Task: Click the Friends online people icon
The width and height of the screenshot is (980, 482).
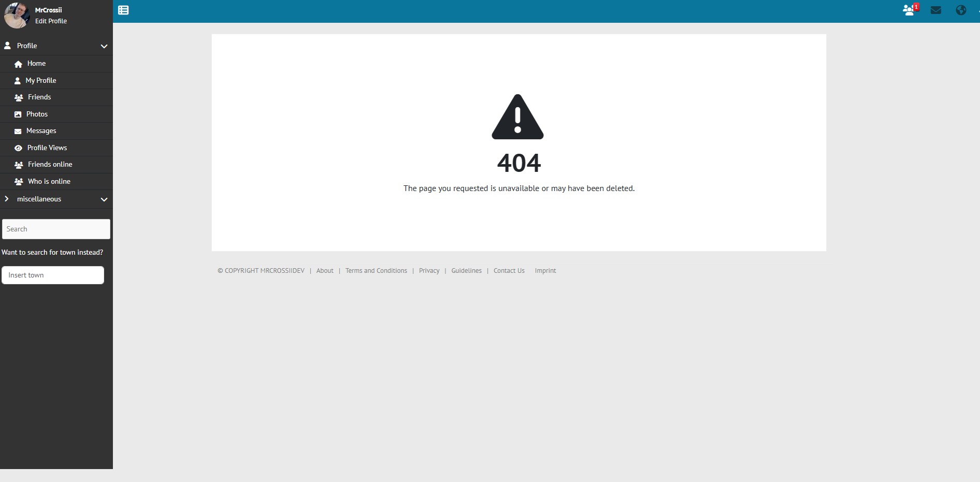Action: [19, 165]
